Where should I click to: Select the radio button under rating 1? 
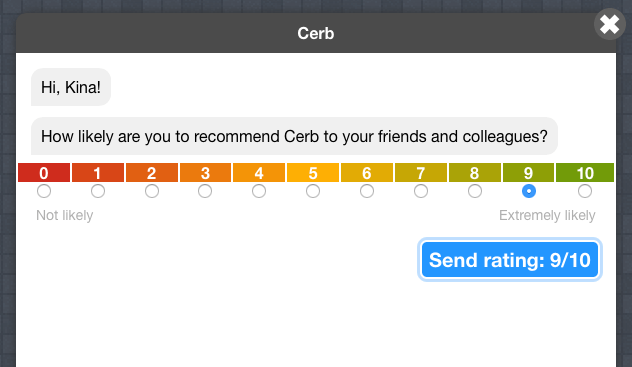pos(98,191)
